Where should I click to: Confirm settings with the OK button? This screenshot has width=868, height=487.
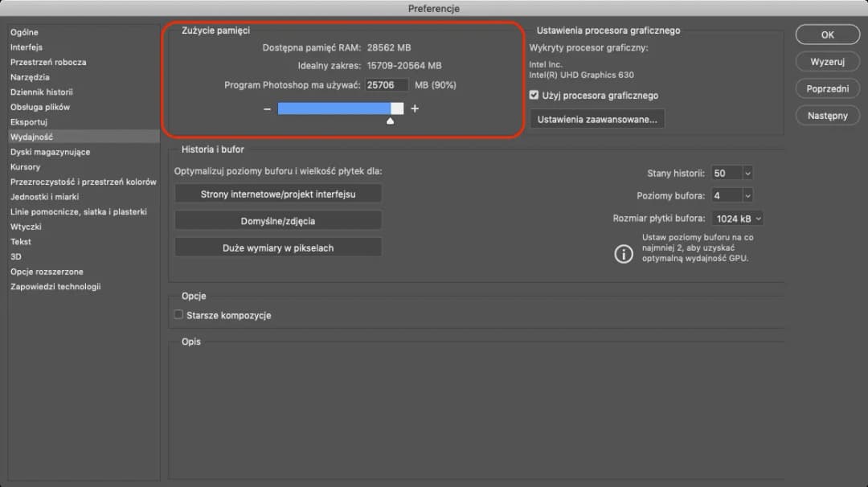[x=827, y=34]
